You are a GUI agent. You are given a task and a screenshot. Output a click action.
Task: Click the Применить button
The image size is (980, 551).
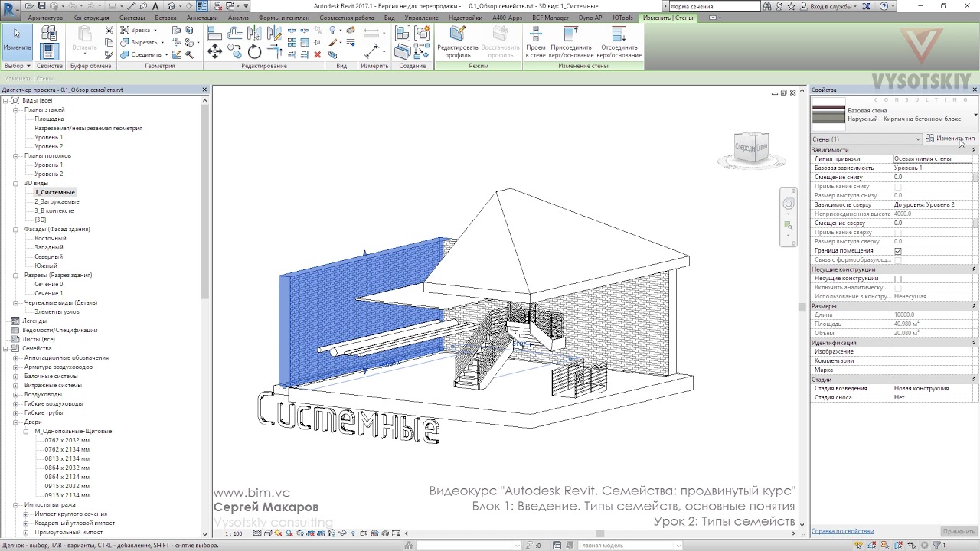pyautogui.click(x=959, y=531)
